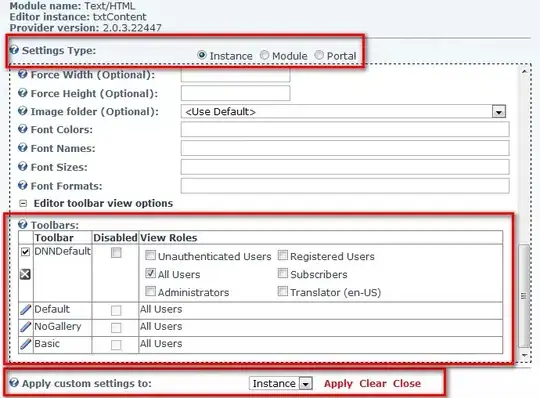Image resolution: width=540 pixels, height=398 pixels.
Task: Check the Translator (en-US) role
Action: click(x=283, y=291)
